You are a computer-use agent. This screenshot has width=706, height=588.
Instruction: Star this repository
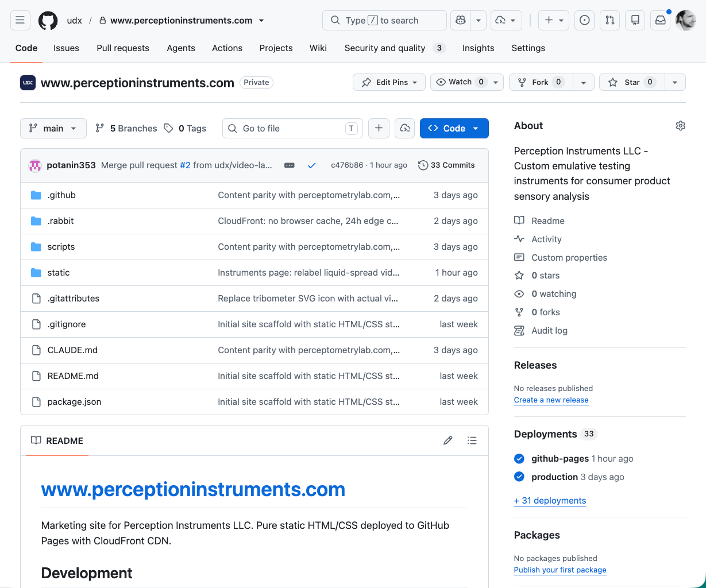pos(632,82)
